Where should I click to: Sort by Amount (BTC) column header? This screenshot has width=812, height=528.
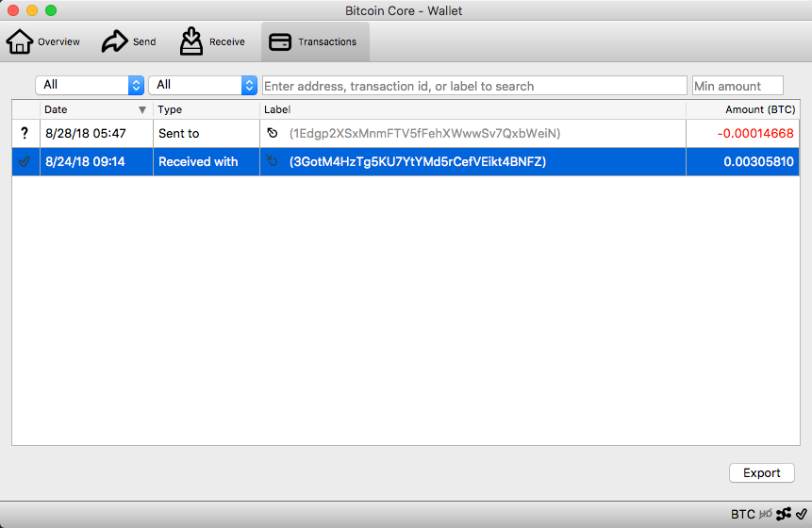(x=743, y=109)
